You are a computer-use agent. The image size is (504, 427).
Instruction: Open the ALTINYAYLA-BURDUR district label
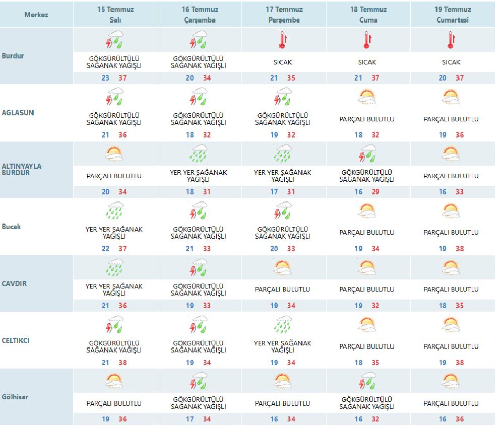click(x=22, y=170)
